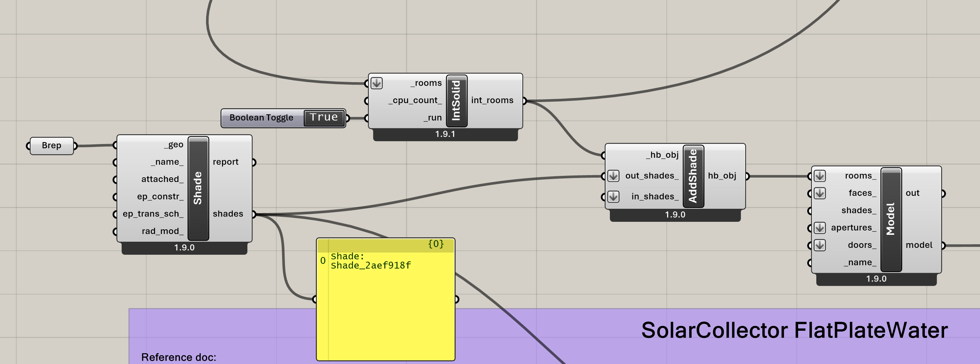Click the Model component vertical name bar

pyautogui.click(x=891, y=219)
